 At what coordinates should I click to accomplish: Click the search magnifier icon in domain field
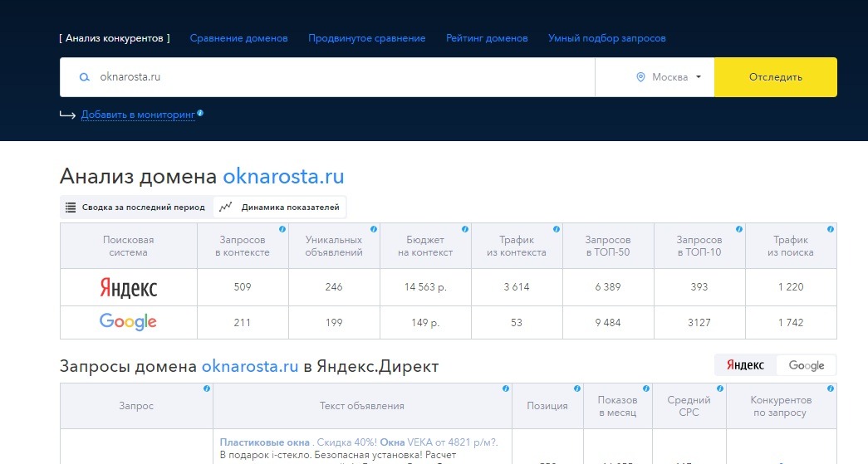point(85,77)
